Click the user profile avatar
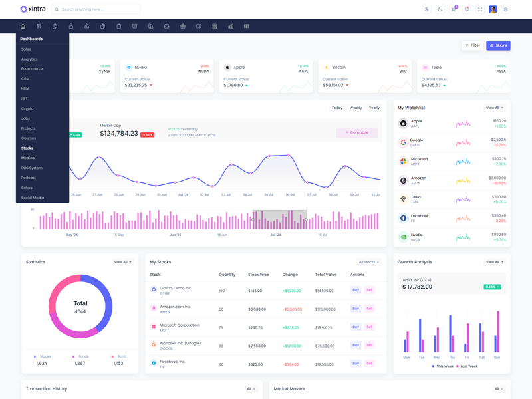Viewport: 532px width, 399px height. [493, 9]
